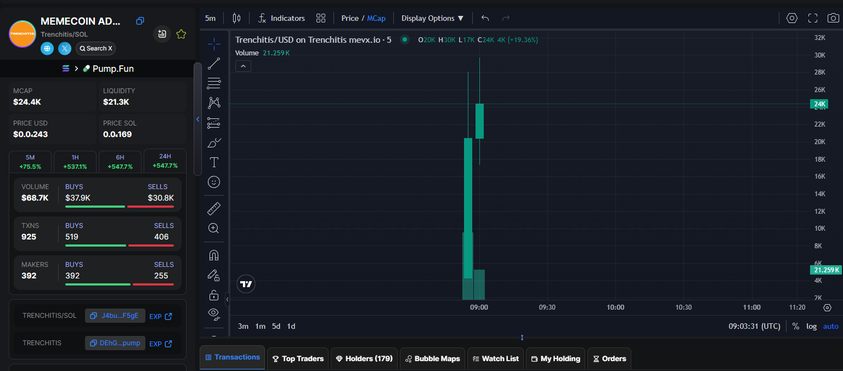Select the 6H stats period tab

coord(120,161)
